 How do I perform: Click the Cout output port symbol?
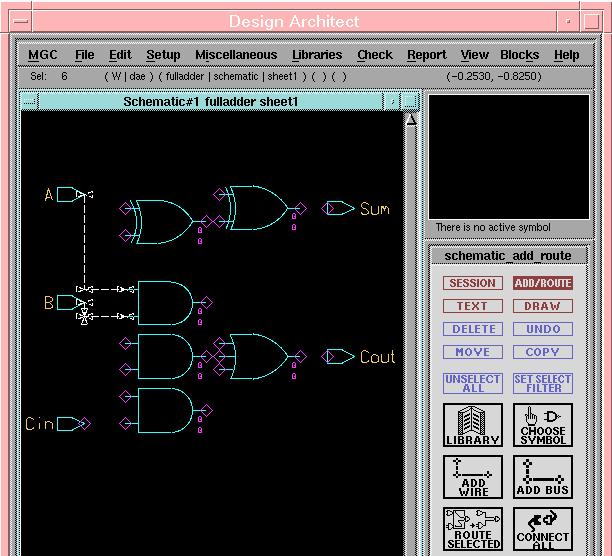pos(338,357)
